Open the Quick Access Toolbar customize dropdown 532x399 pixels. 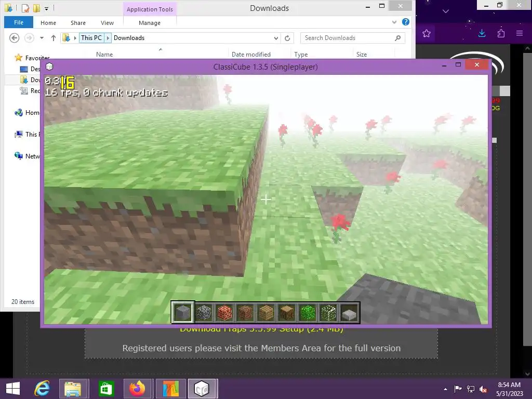tap(46, 8)
